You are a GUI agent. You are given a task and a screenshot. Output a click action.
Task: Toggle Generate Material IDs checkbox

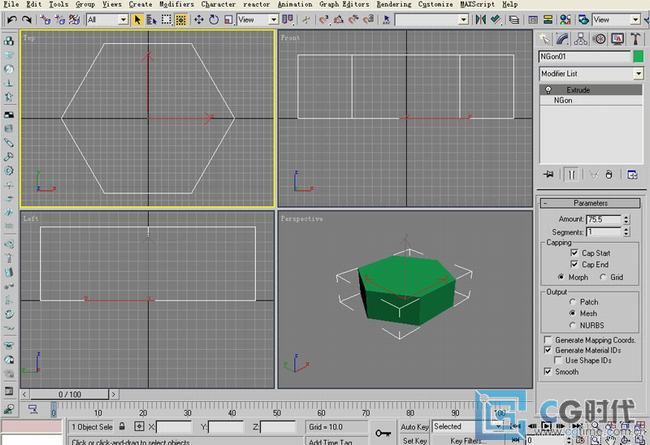(548, 350)
